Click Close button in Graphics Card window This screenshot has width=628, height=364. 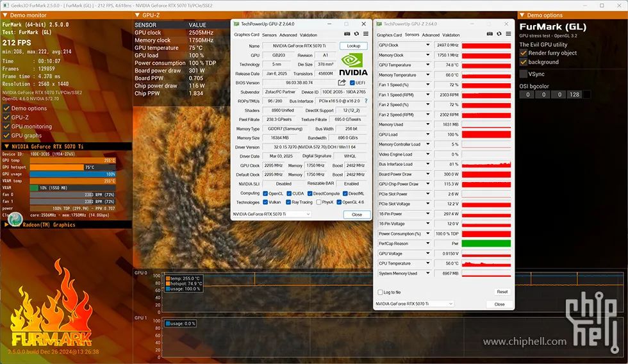coord(356,215)
